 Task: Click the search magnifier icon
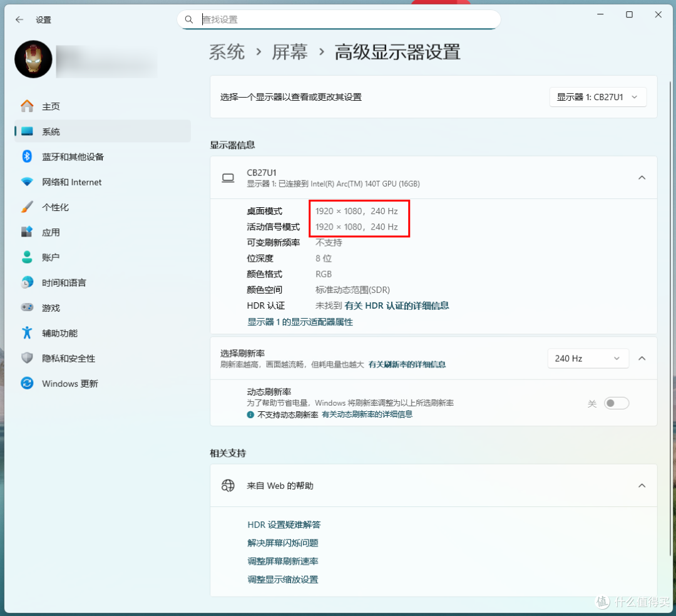[x=189, y=19]
